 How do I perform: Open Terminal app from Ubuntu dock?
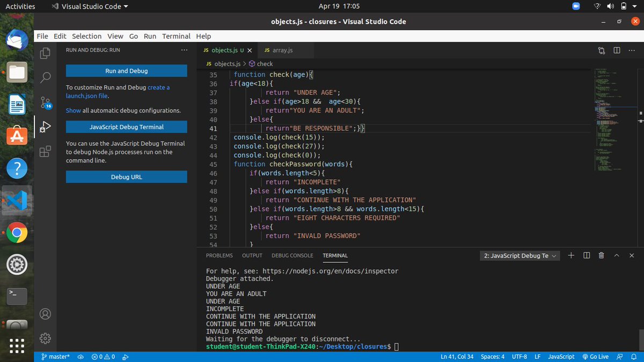click(x=17, y=296)
